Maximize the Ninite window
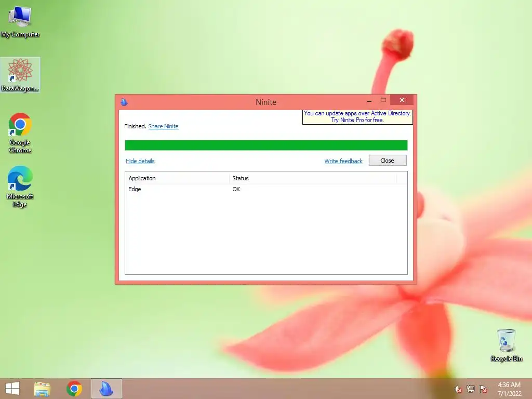532x399 pixels. (383, 100)
